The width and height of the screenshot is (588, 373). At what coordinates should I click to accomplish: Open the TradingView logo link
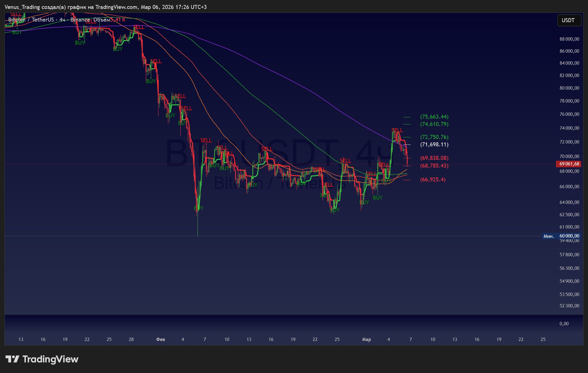(42, 359)
